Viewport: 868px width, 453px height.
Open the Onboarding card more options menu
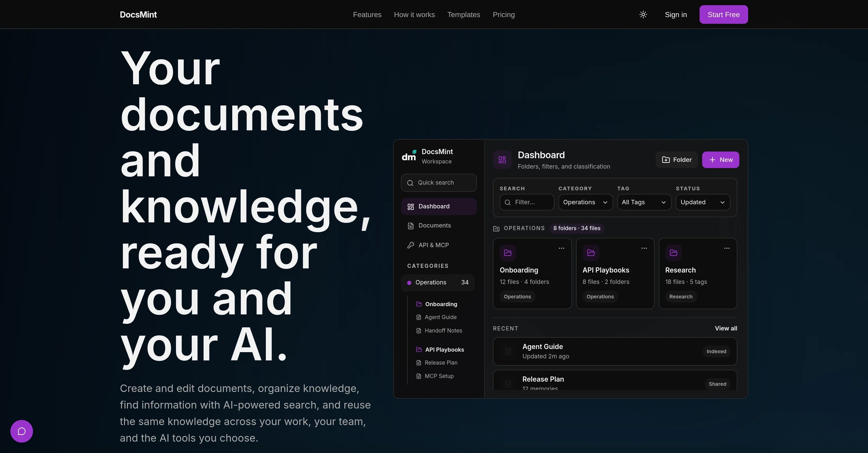click(x=561, y=248)
